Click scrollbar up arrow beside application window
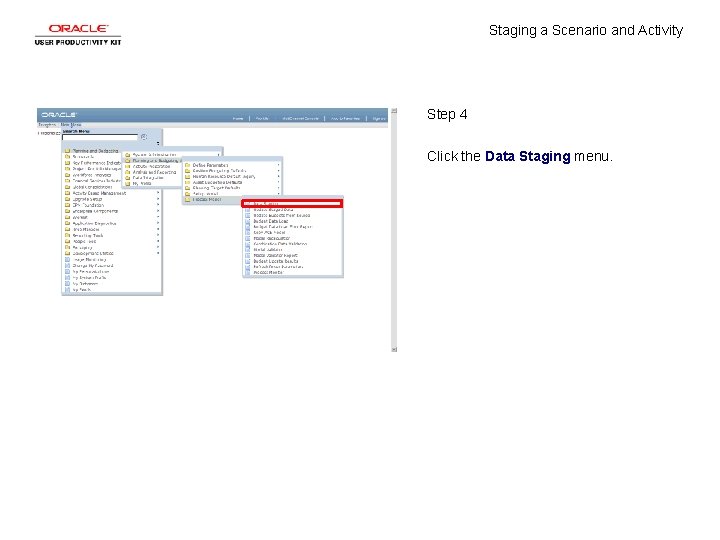 pos(394,111)
